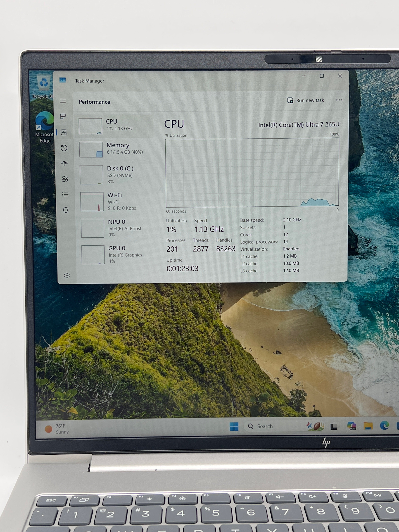
Task: Select the GPU 0 Intel Graphics entry
Action: 117,255
